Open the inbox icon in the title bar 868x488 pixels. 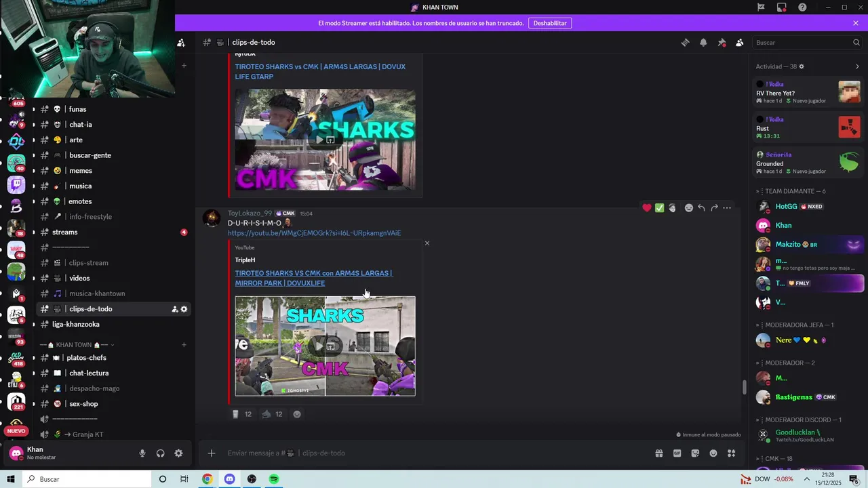(782, 7)
